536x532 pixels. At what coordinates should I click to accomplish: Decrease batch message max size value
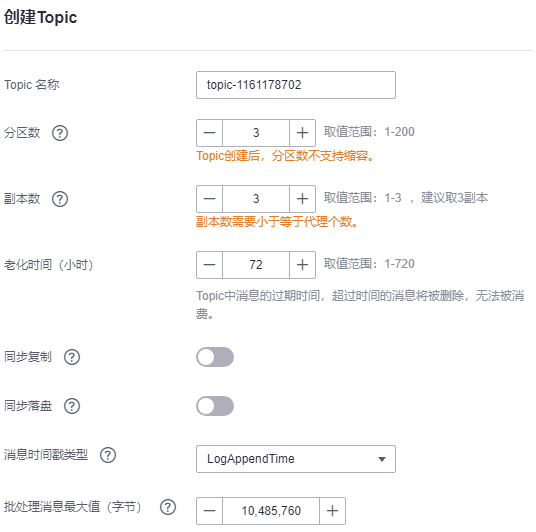209,511
